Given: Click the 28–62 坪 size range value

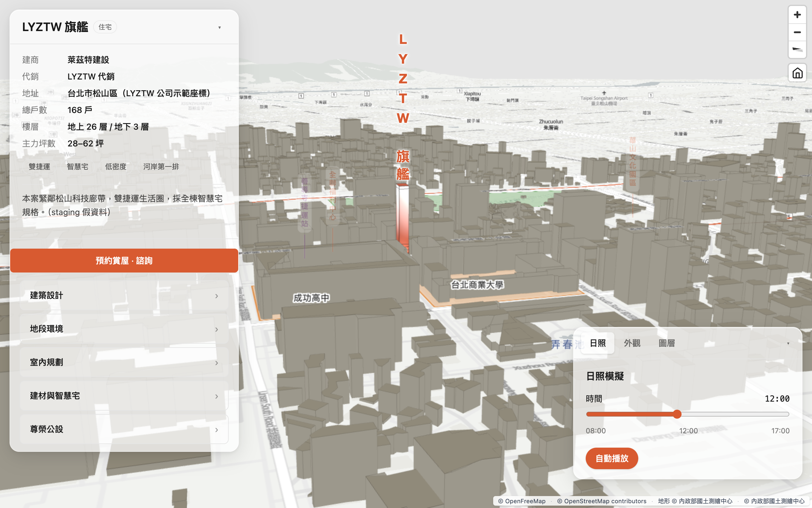Looking at the screenshot, I should (86, 143).
